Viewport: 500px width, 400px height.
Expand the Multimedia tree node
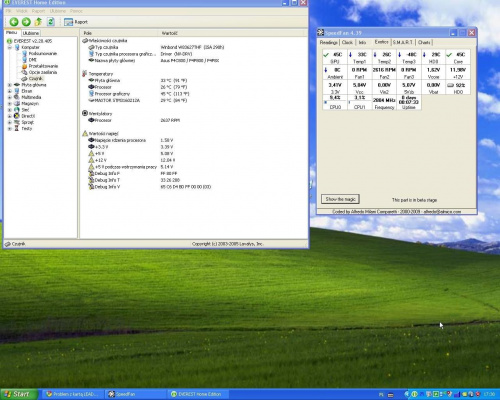click(10, 97)
